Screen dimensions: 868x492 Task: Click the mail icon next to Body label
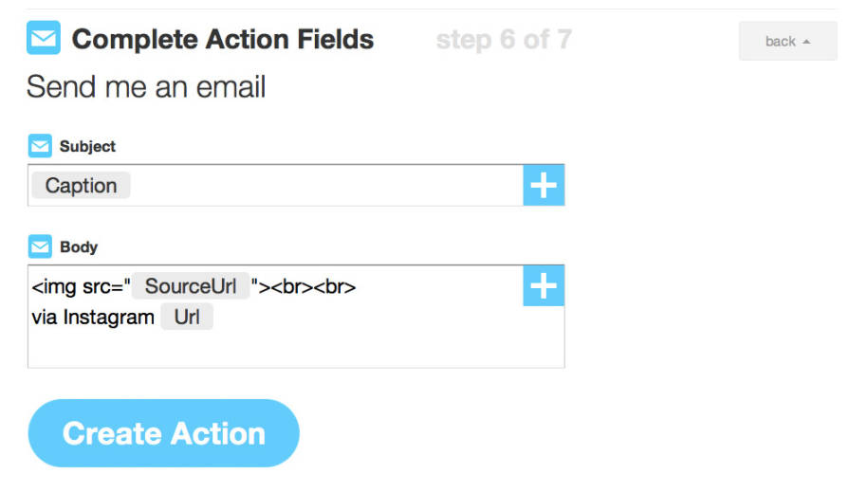[x=40, y=246]
